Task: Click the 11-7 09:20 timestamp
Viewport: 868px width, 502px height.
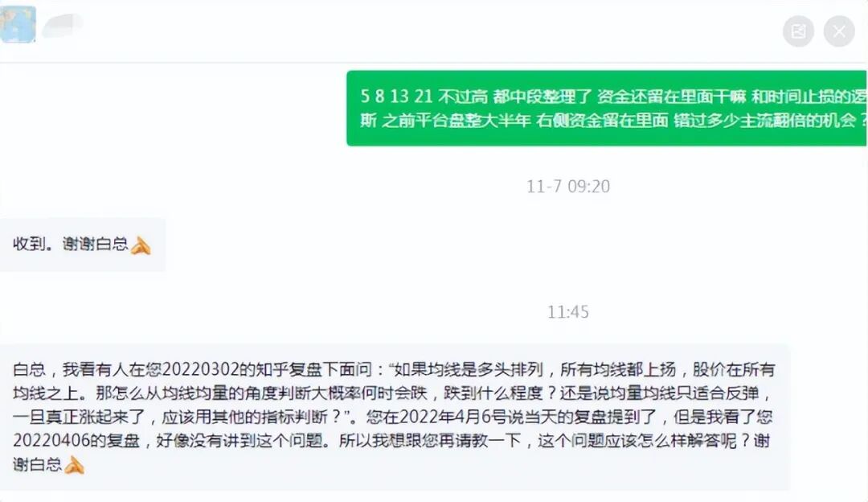Action: (568, 186)
